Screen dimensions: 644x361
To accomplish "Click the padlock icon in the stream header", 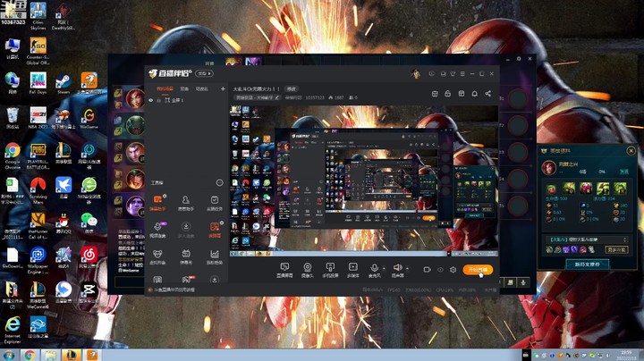I will (x=448, y=94).
